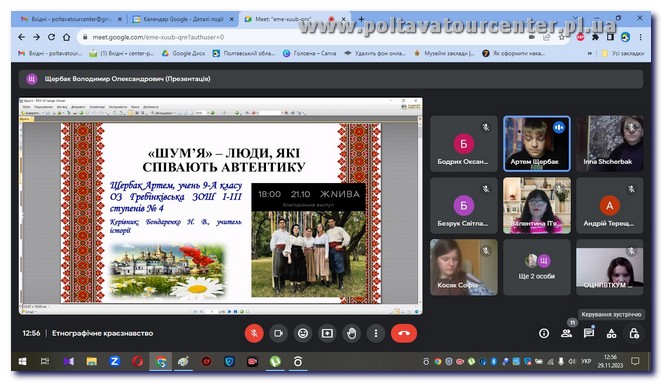This screenshot has height=383, width=663.
Task: Open 'Музейні заклади' bookmark
Action: click(444, 53)
